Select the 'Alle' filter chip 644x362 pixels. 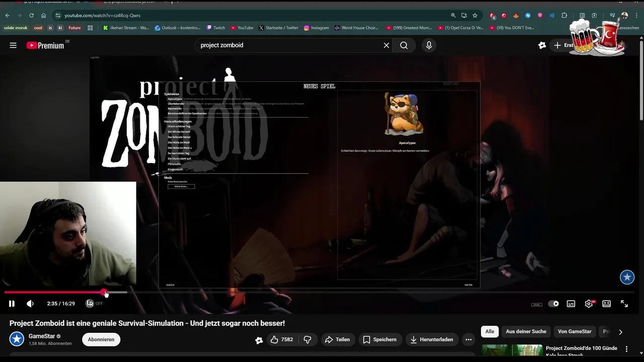(x=490, y=331)
